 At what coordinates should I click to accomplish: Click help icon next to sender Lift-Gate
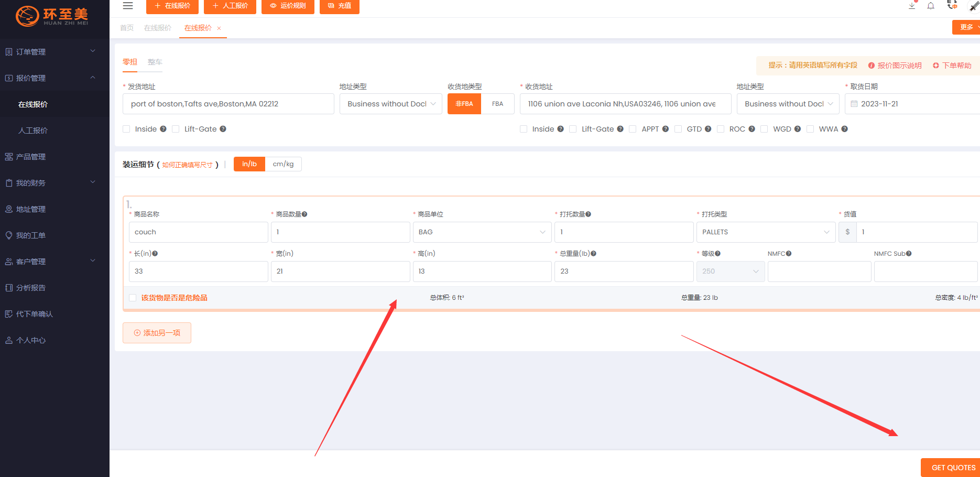click(x=223, y=129)
